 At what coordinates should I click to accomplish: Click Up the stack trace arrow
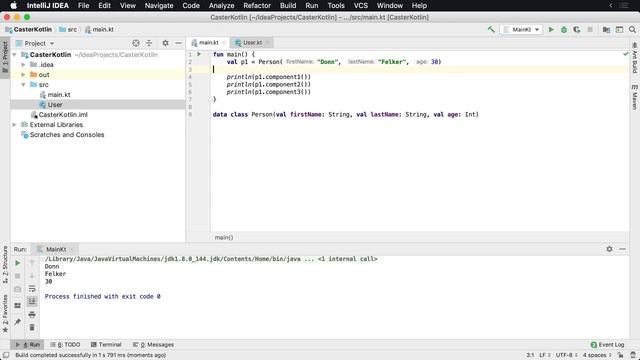(x=32, y=263)
